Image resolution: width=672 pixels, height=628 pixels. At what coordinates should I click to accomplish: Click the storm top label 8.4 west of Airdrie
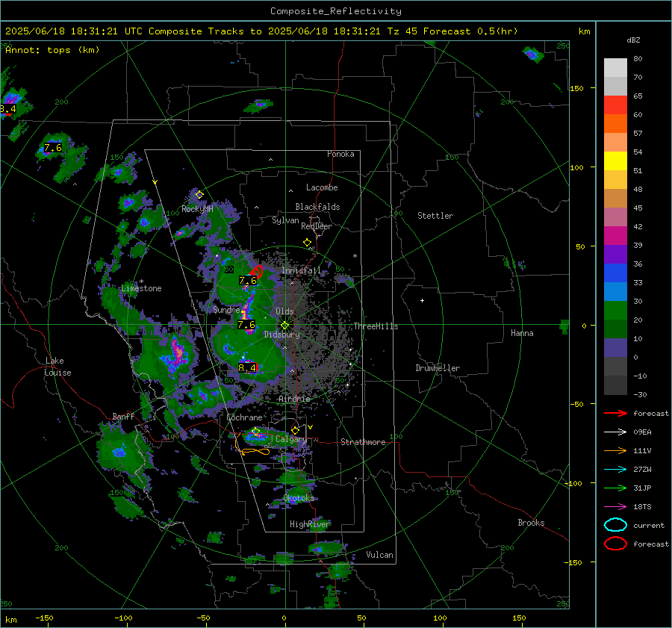click(x=247, y=368)
